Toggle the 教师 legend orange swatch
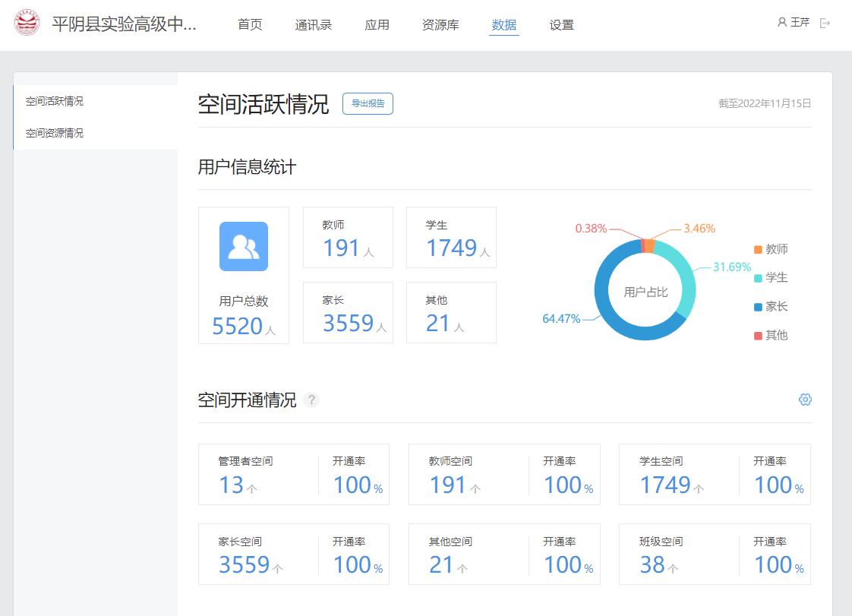Screen dimensions: 852x616 pyautogui.click(x=758, y=250)
